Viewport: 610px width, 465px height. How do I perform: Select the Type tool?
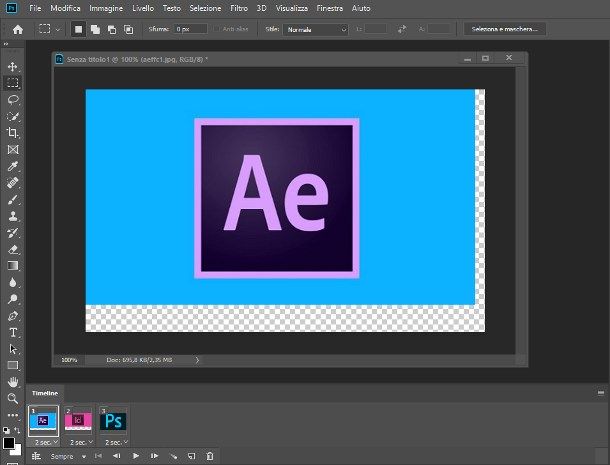coord(12,332)
